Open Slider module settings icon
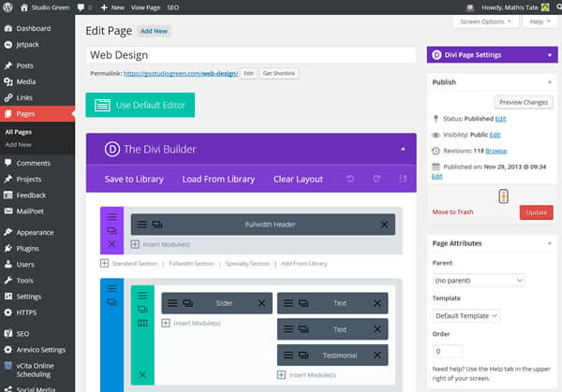 pyautogui.click(x=172, y=303)
